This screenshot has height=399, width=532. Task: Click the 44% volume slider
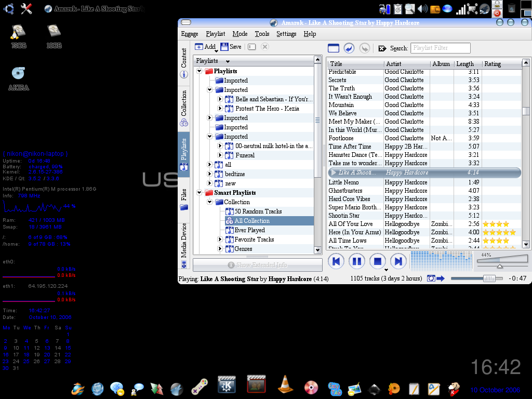tap(502, 260)
